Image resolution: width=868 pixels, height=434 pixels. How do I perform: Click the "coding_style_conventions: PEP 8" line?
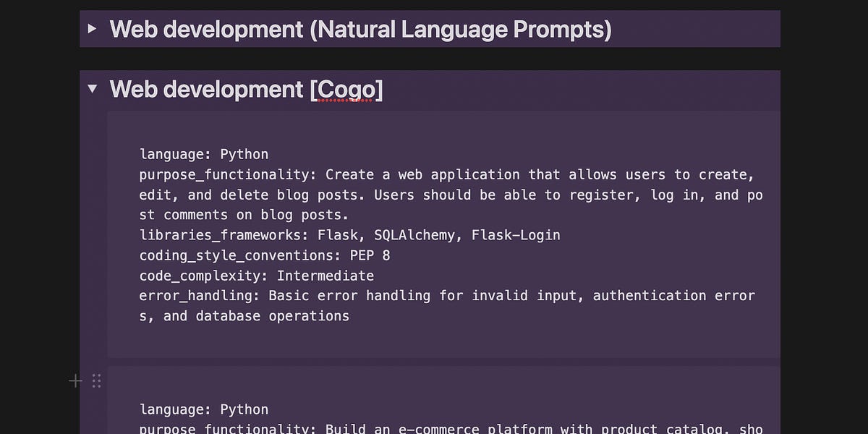pyautogui.click(x=263, y=255)
